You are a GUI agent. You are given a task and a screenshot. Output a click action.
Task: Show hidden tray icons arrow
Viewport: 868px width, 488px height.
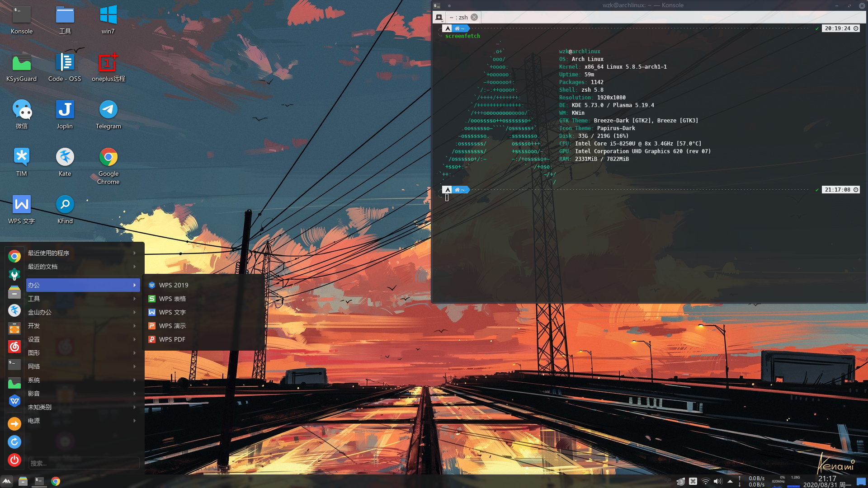(730, 482)
